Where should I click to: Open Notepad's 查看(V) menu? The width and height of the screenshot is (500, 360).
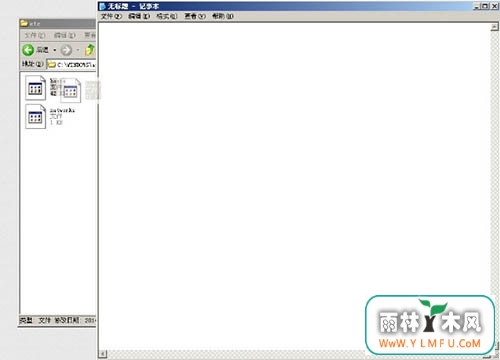195,16
